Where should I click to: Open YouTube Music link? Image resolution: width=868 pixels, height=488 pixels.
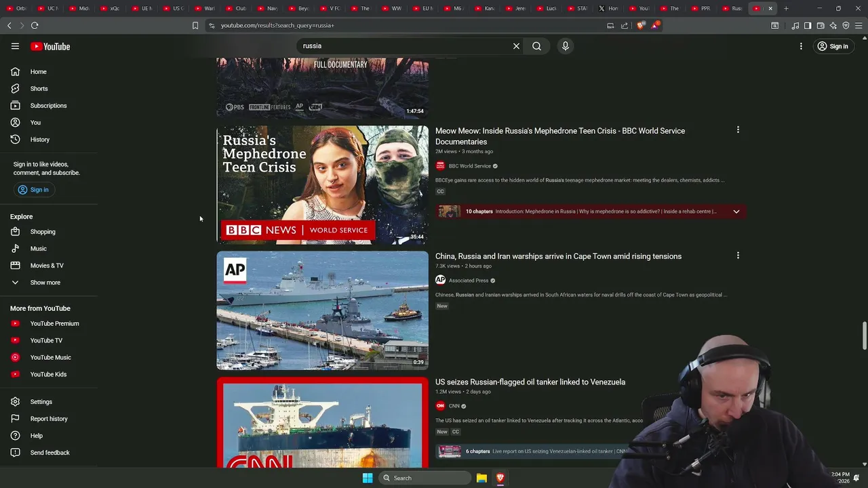click(49, 357)
